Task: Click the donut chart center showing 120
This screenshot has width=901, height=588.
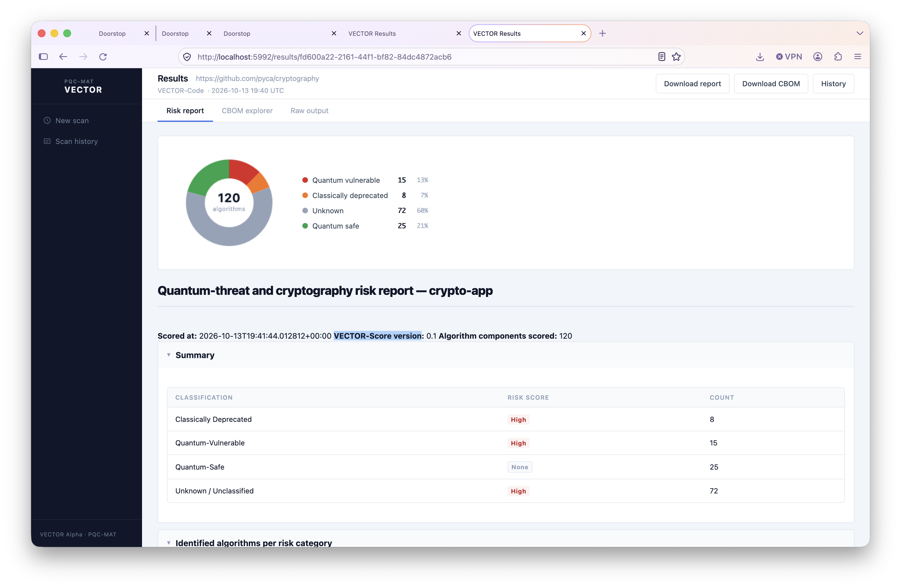Action: tap(229, 202)
